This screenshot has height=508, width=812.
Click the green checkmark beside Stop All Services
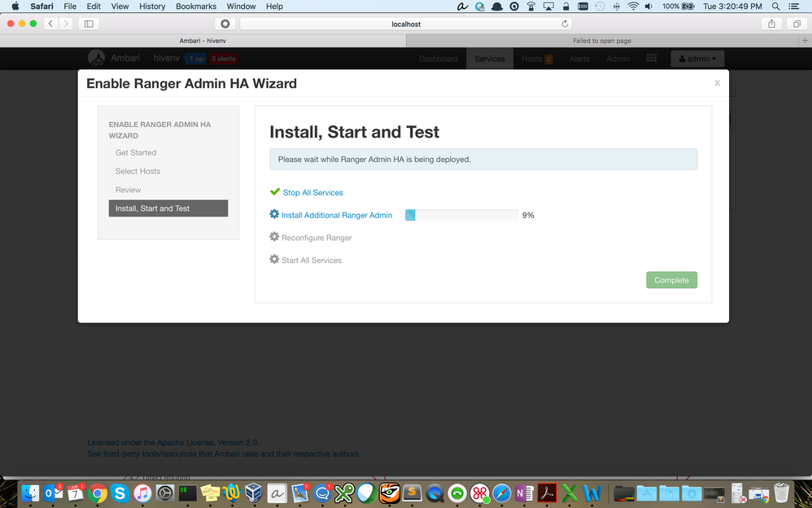pyautogui.click(x=275, y=192)
